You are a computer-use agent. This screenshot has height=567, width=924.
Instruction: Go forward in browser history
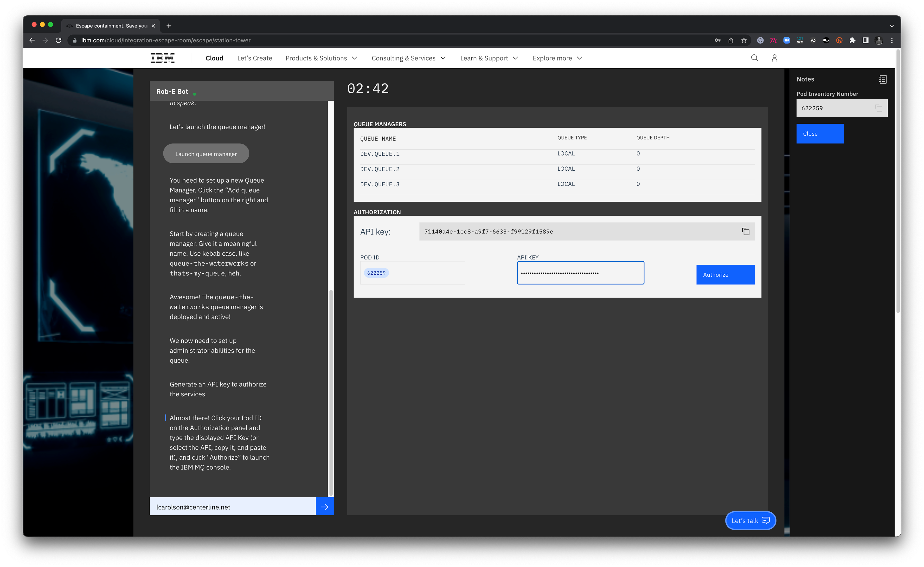[45, 40]
